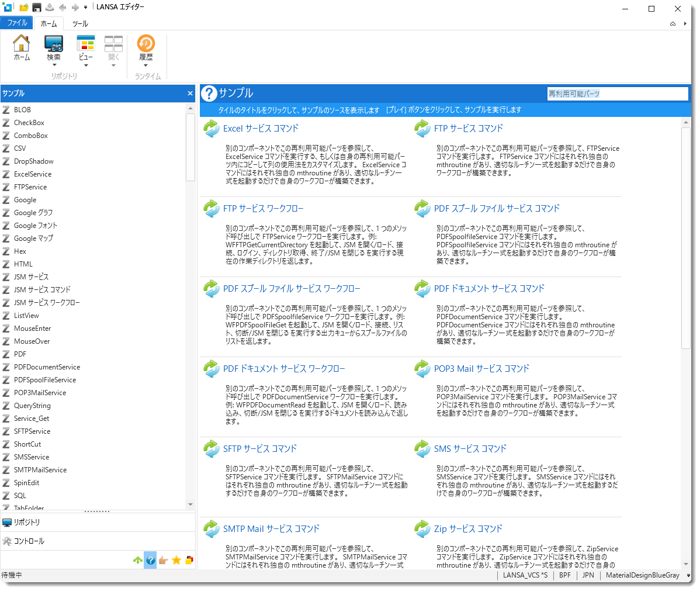Click the pointing hand icon at panel bottom
The height and width of the screenshot is (591, 700).
(x=164, y=560)
